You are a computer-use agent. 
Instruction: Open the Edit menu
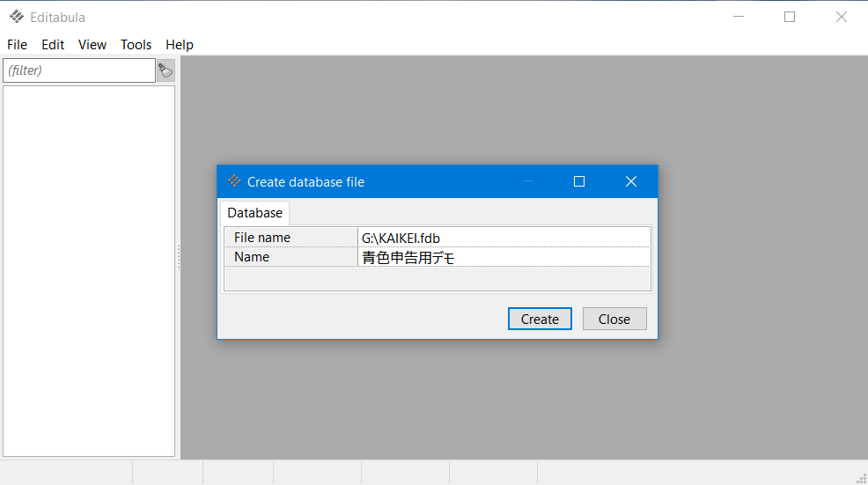tap(53, 45)
